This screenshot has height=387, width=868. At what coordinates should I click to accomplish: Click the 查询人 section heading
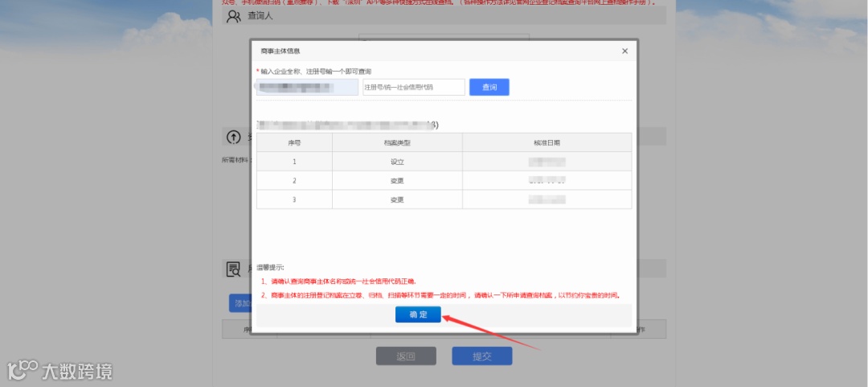point(260,15)
